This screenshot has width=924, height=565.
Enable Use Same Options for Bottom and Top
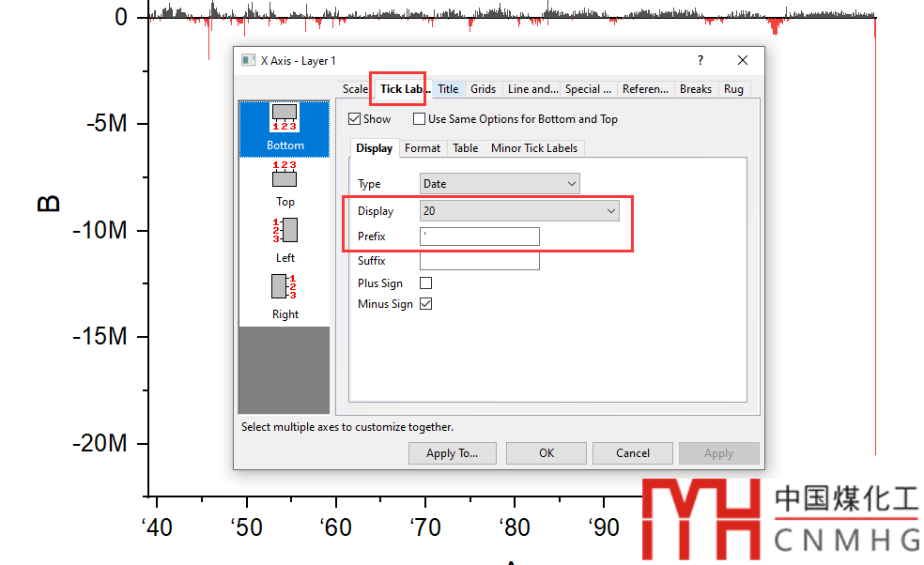(x=420, y=119)
